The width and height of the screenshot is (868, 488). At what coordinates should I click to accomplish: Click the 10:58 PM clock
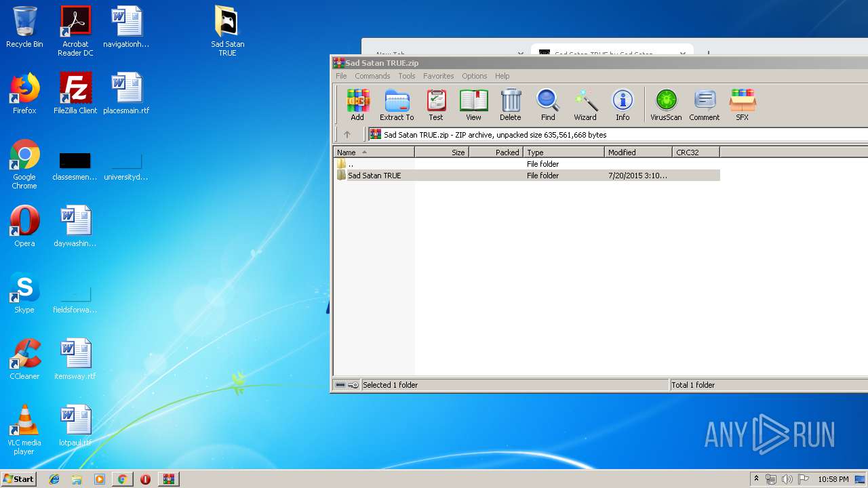(833, 479)
